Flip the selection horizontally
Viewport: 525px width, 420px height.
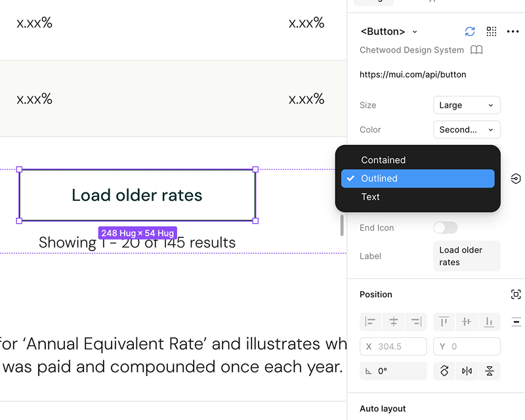[467, 371]
